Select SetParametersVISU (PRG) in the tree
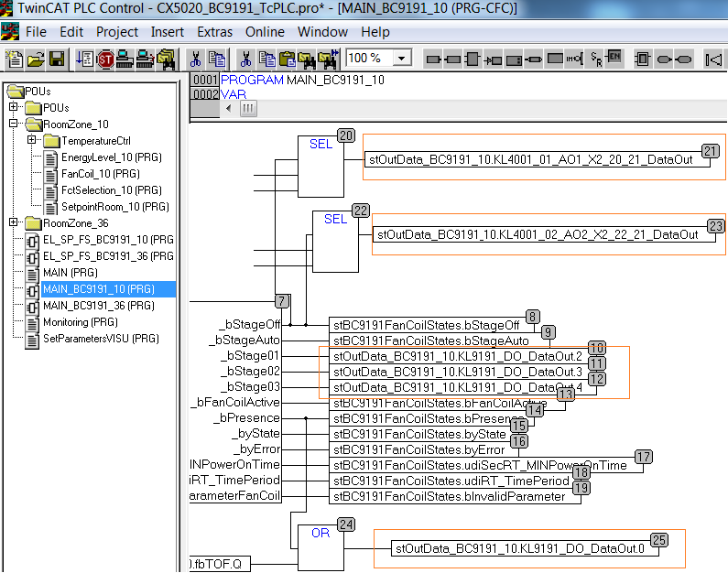Screen dimensions: 728x573 click(101, 339)
